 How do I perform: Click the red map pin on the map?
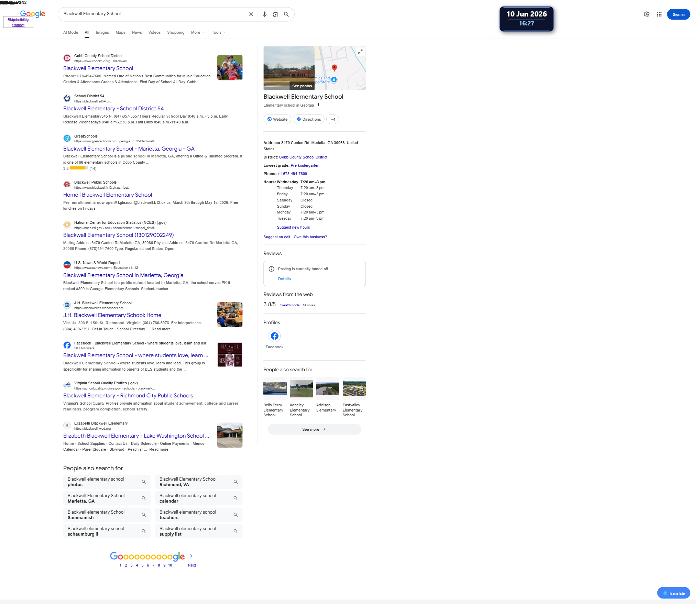click(x=334, y=68)
